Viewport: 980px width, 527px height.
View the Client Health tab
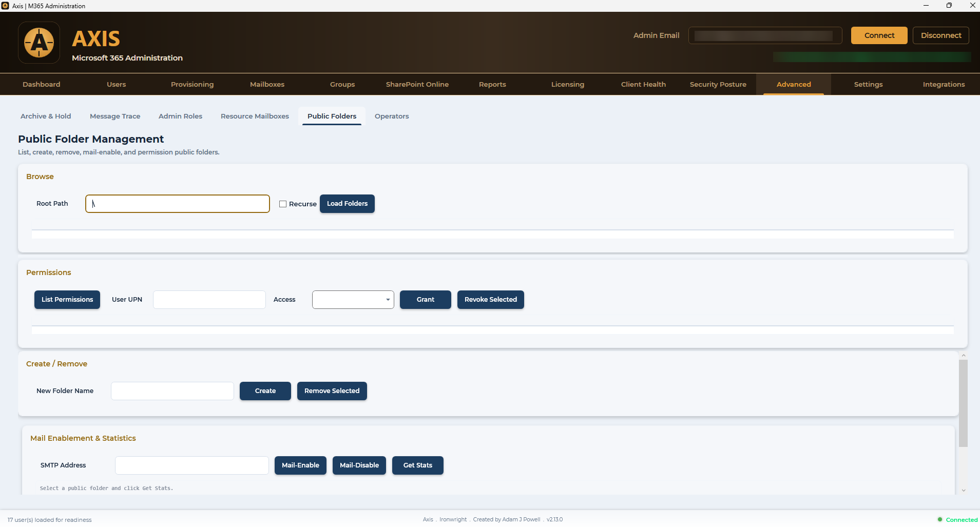pyautogui.click(x=643, y=84)
